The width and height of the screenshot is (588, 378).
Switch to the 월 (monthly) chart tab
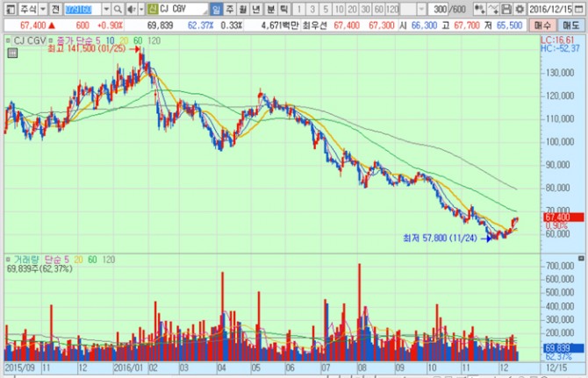[243, 10]
